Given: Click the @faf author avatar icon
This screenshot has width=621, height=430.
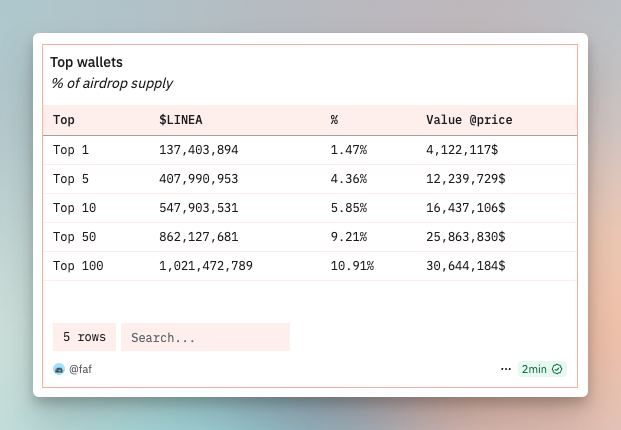Looking at the screenshot, I should tap(59, 369).
